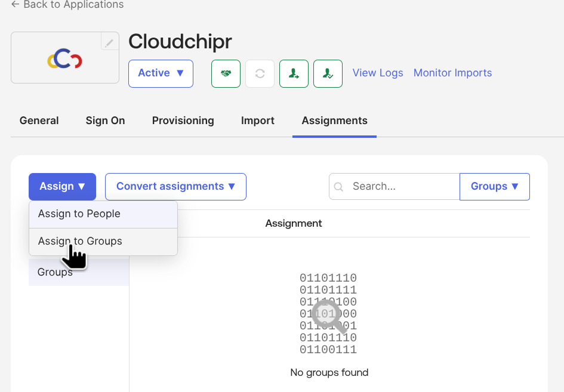The width and height of the screenshot is (564, 392).
Task: Click the grey refresh sync icon button
Action: pos(260,74)
